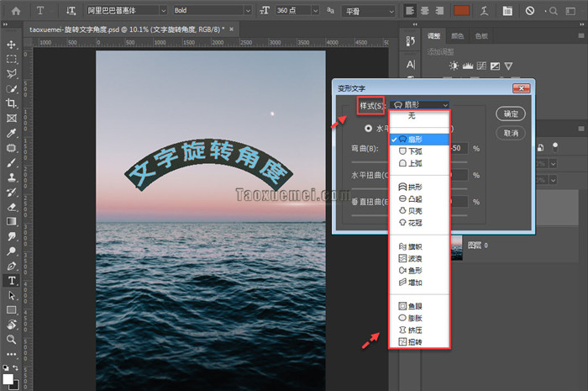Choose the Arc Upper warp style

click(x=419, y=163)
